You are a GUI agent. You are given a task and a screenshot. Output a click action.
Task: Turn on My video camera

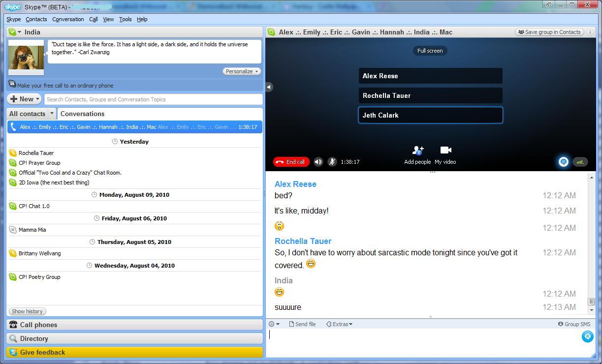pyautogui.click(x=445, y=155)
